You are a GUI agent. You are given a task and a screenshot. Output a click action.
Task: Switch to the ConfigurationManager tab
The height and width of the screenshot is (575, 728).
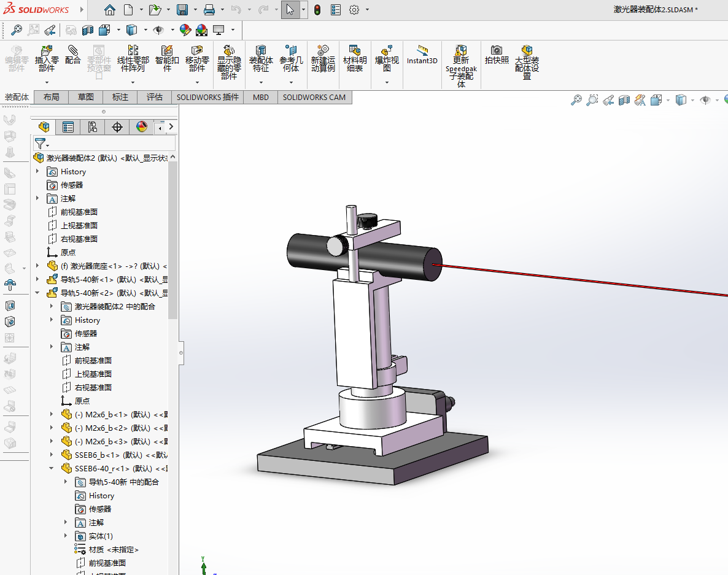[93, 126]
